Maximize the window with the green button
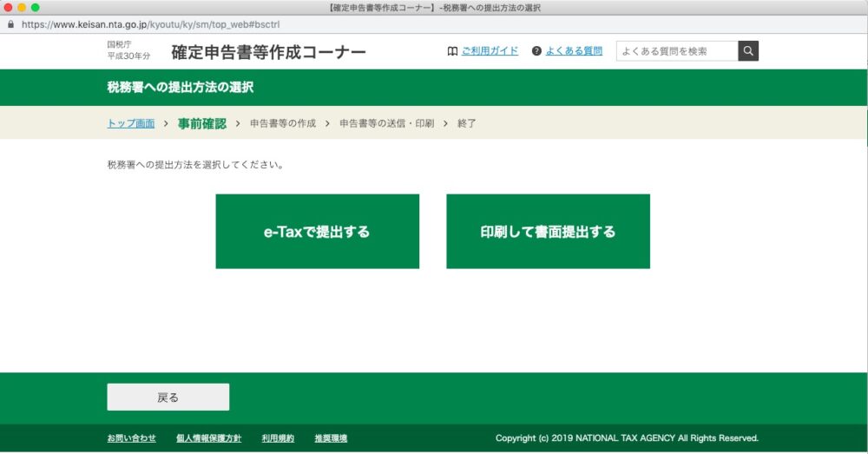The height and width of the screenshot is (454, 868). 36,8
